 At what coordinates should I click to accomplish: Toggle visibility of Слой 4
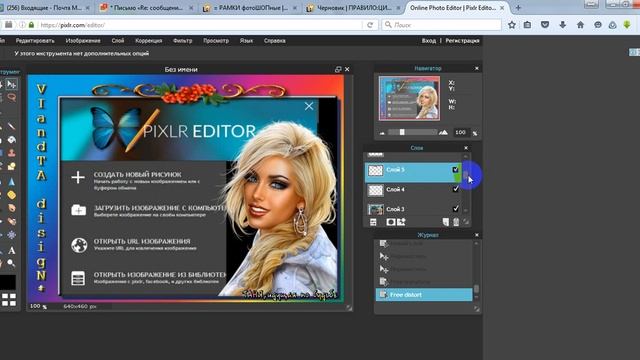coord(456,189)
